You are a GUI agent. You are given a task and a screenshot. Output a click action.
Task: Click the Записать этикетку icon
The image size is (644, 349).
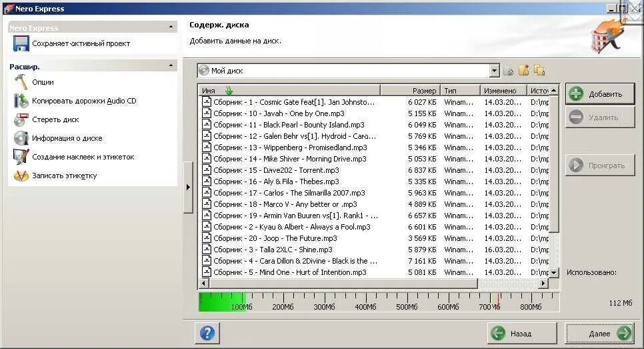pos(21,176)
